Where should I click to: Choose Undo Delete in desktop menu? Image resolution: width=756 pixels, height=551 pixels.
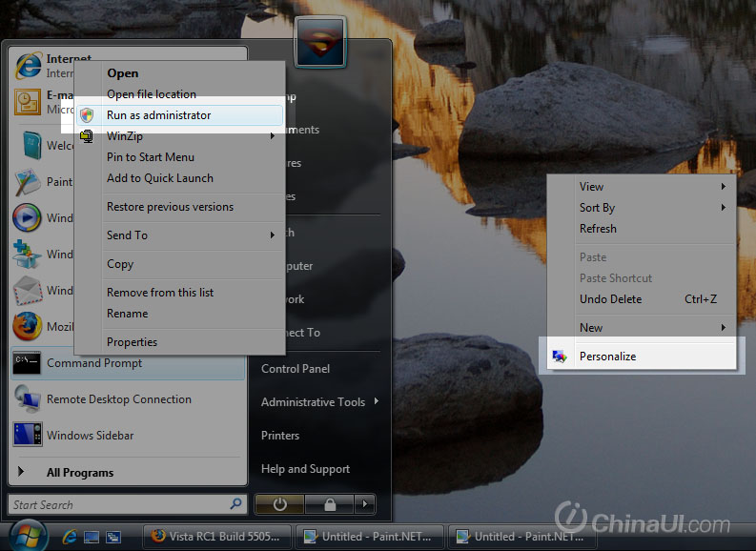642,299
